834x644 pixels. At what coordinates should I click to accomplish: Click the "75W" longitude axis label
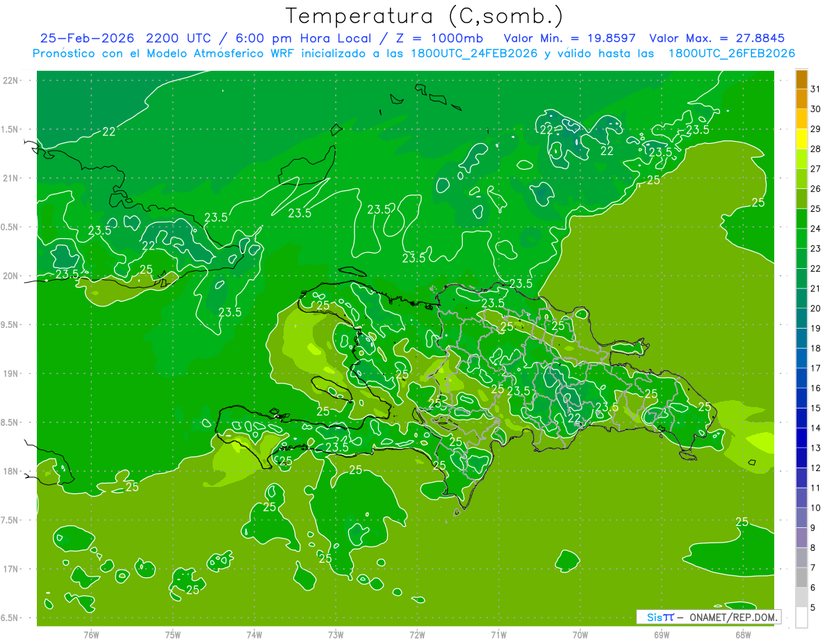point(173,635)
